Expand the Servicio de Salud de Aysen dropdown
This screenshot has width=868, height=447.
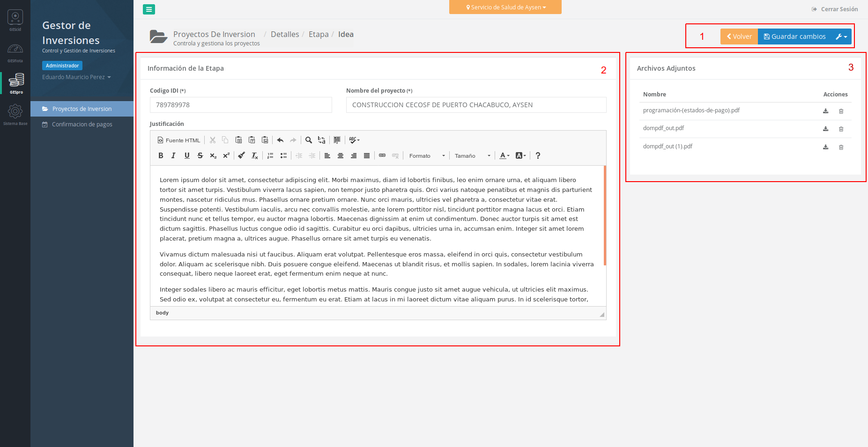[505, 7]
